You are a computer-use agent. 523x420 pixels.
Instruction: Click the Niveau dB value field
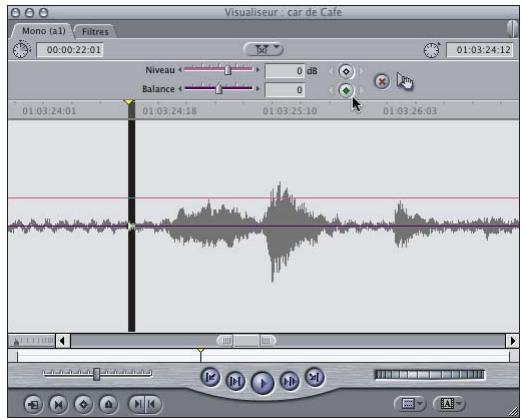285,71
